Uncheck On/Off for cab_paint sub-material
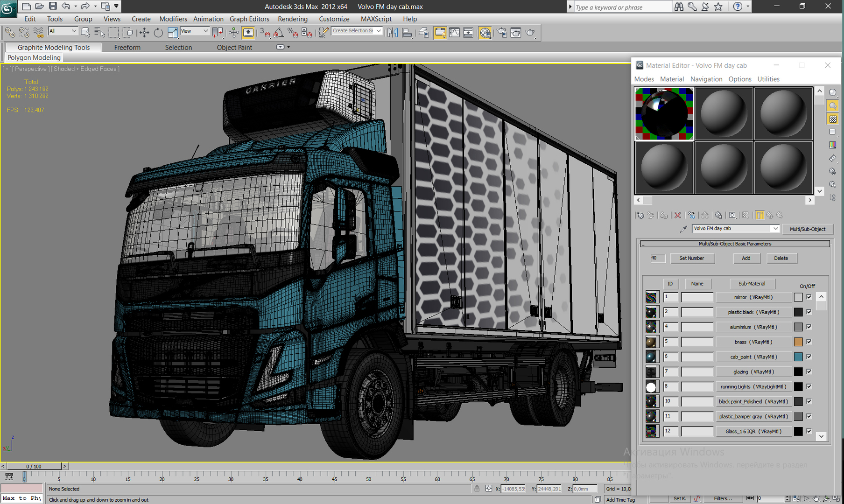The image size is (844, 504). tap(809, 357)
